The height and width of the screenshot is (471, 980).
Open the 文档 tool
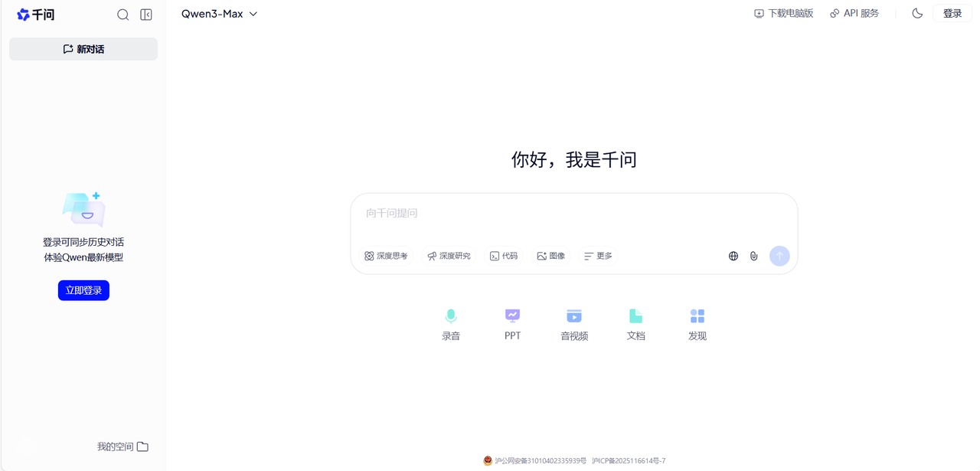pos(636,325)
